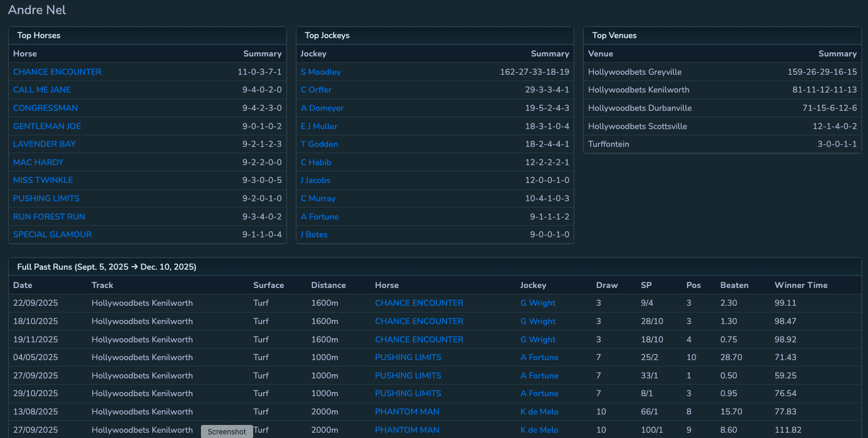Click the Beaten column header
Screen dimensions: 868x438
pos(734,285)
